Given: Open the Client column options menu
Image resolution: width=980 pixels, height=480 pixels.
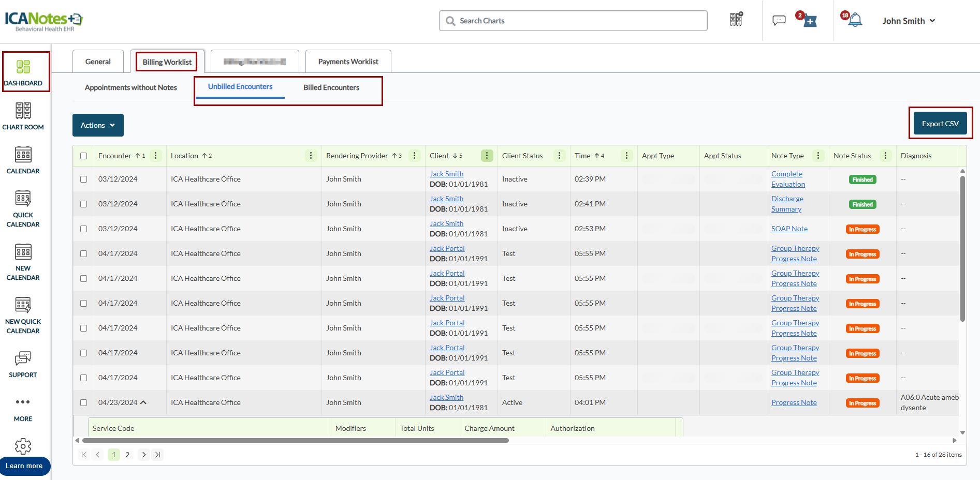Looking at the screenshot, I should pyautogui.click(x=487, y=156).
